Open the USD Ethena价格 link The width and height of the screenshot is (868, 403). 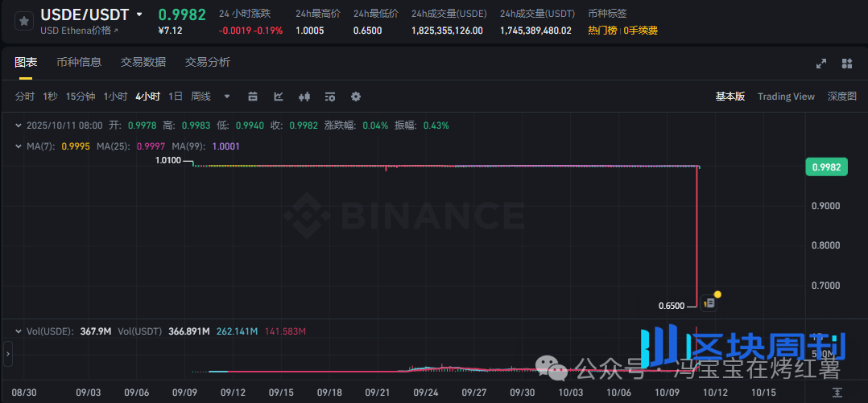coord(79,31)
